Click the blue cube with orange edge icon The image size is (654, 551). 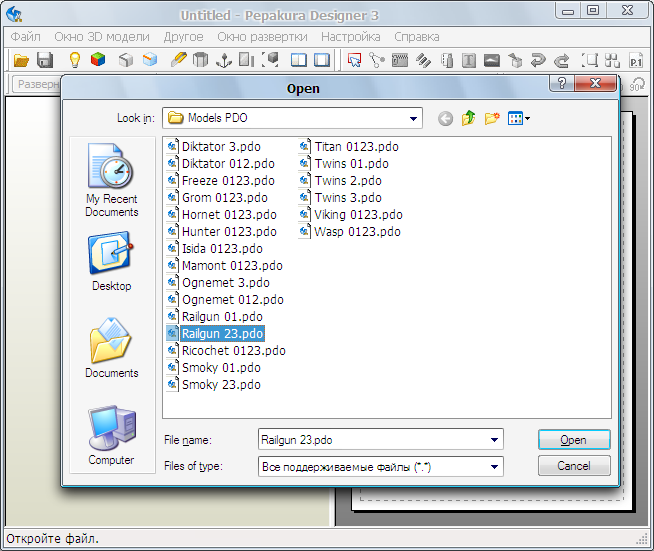pyautogui.click(x=150, y=60)
